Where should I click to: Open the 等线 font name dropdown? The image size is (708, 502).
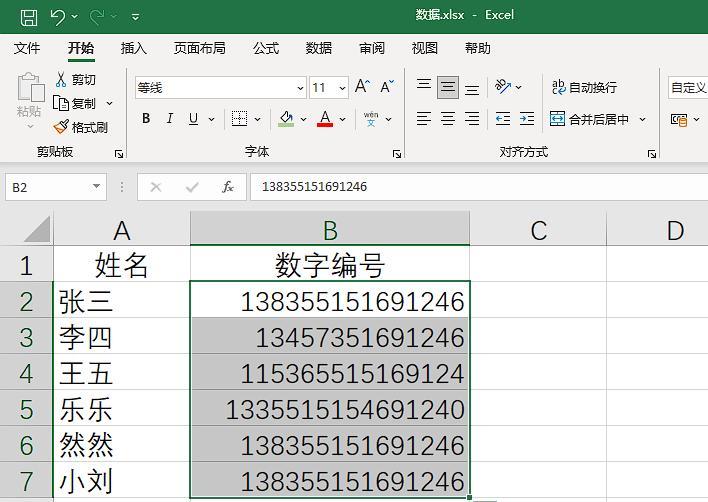300,88
